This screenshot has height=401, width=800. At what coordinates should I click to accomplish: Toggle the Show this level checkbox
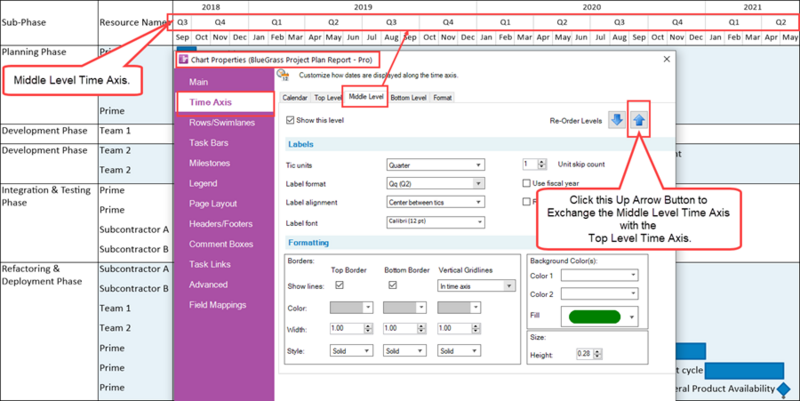[290, 120]
